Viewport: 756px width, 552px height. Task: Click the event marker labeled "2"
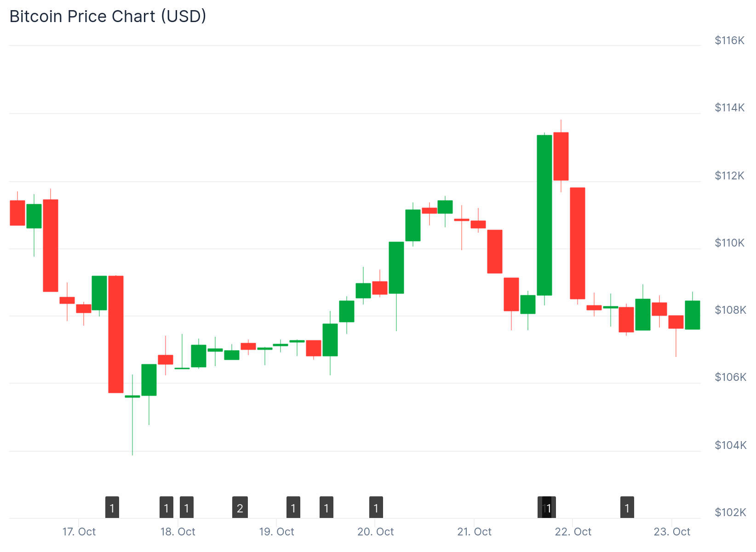[240, 507]
